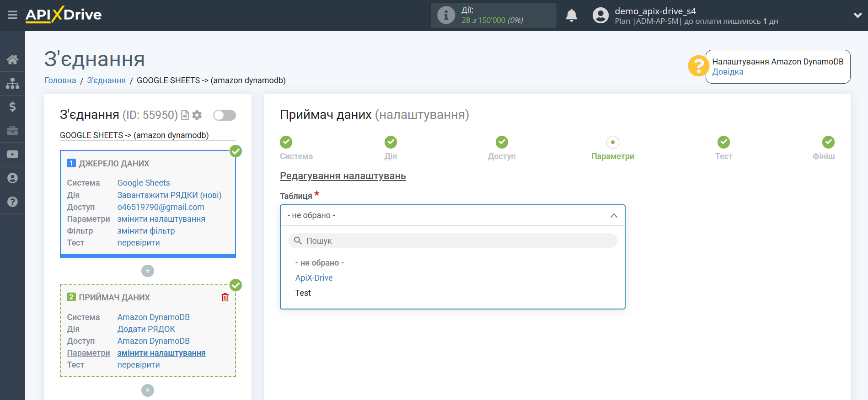Collapse the Таблиця dropdown

[x=614, y=215]
